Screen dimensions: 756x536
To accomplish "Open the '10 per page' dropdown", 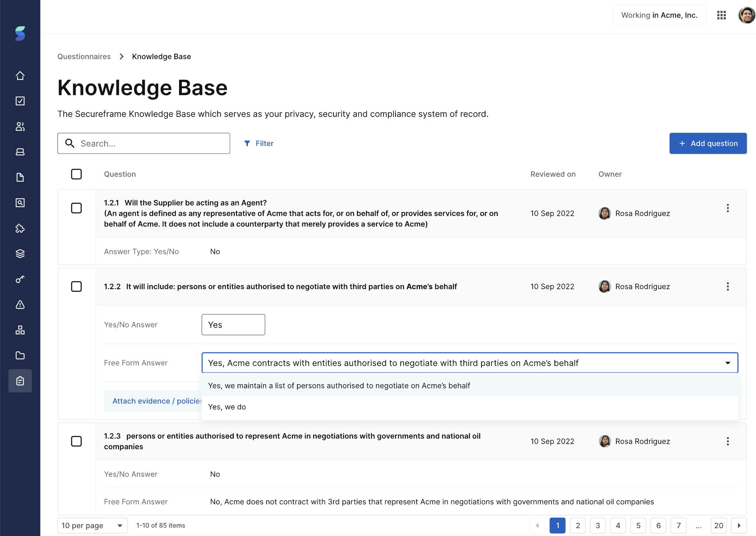I will [x=92, y=525].
